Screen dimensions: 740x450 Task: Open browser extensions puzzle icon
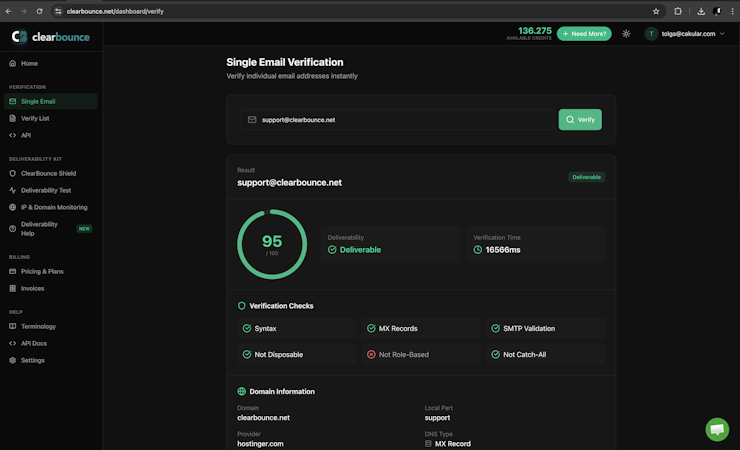(678, 11)
